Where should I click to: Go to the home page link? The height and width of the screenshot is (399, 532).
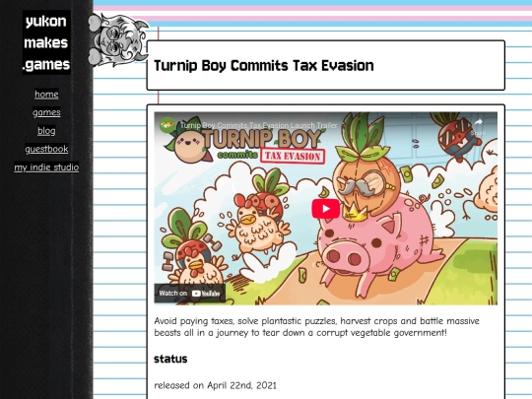click(46, 94)
